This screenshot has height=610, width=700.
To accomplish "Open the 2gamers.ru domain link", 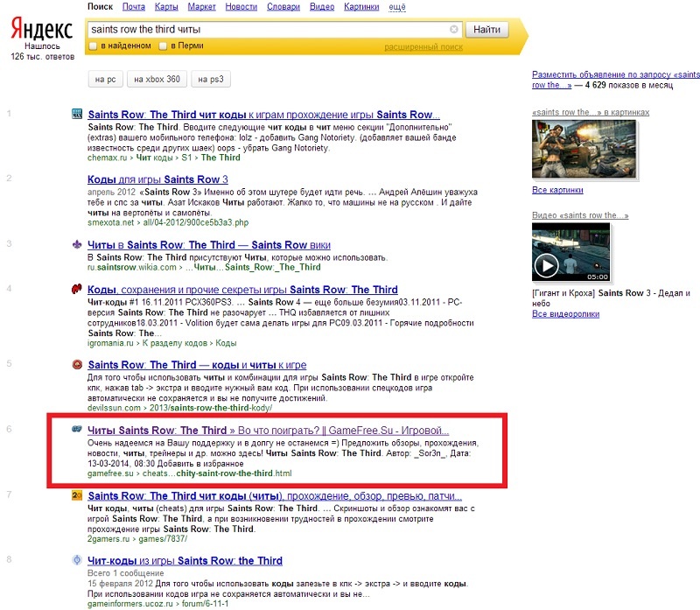I will [x=108, y=539].
